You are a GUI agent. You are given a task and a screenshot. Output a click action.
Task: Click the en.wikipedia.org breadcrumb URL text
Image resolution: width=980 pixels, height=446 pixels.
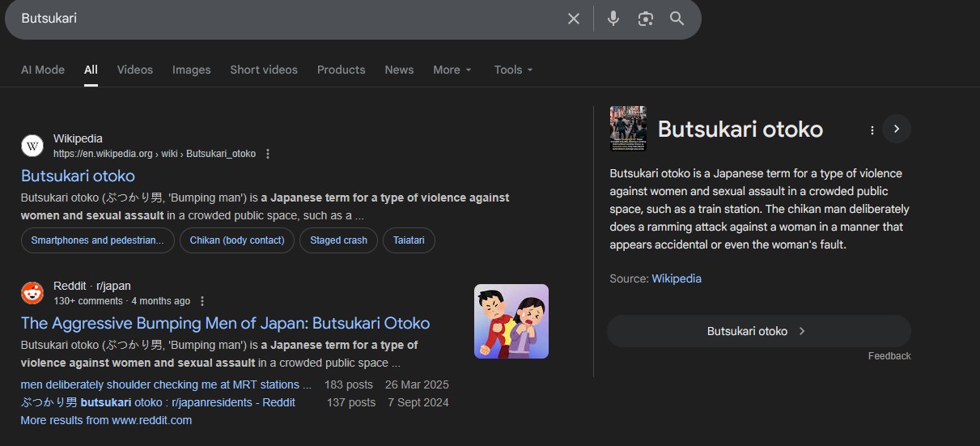click(x=155, y=154)
